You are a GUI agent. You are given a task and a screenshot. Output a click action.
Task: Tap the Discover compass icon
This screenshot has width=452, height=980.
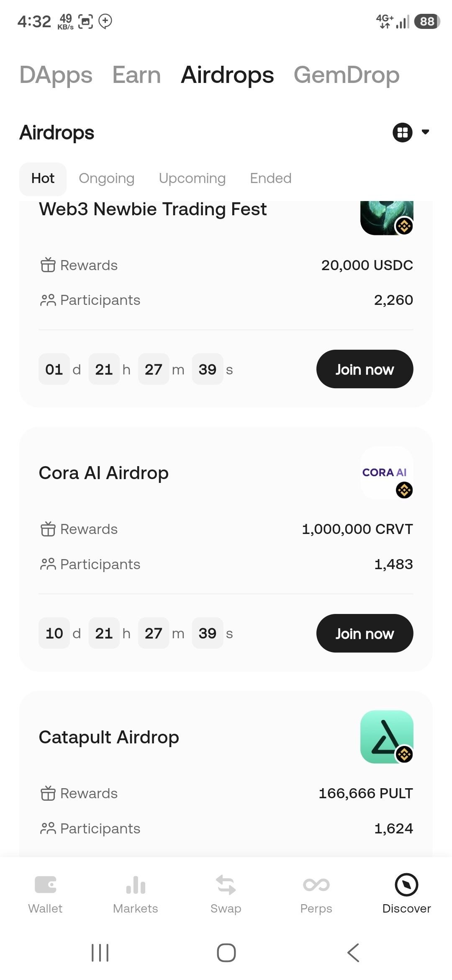coord(406,885)
